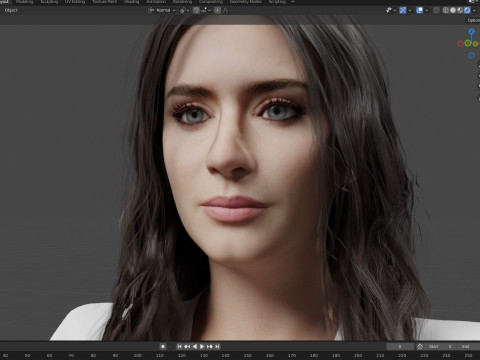Click frame 200 on timeline ruler

pyautogui.click(x=358, y=356)
